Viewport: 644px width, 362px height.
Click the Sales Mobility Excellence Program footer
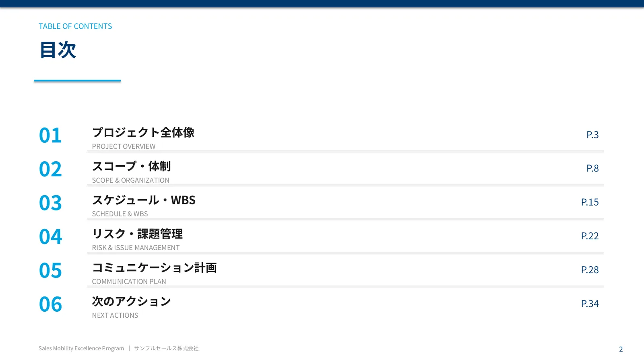pyautogui.click(x=81, y=348)
